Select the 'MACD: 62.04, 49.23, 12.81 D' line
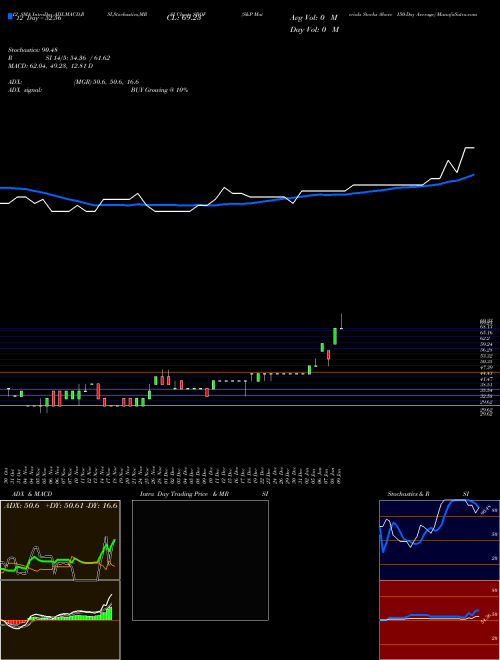 (51, 66)
